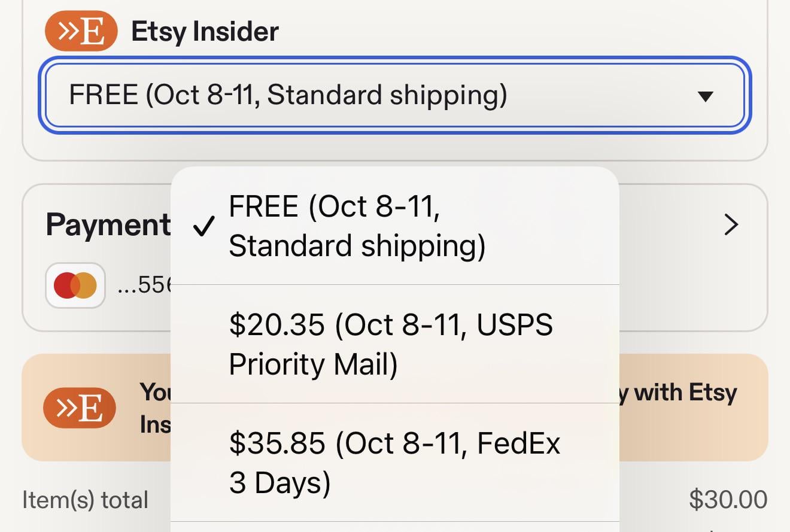This screenshot has height=532, width=790.
Task: Click the "Priority Mail)" line in the shipping list
Action: [x=313, y=364]
